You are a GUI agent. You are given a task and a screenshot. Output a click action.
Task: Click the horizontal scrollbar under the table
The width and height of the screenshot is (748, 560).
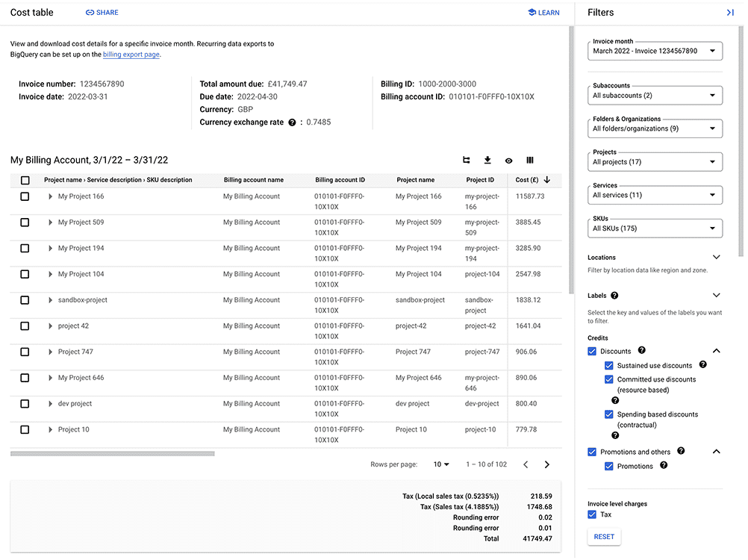click(113, 454)
